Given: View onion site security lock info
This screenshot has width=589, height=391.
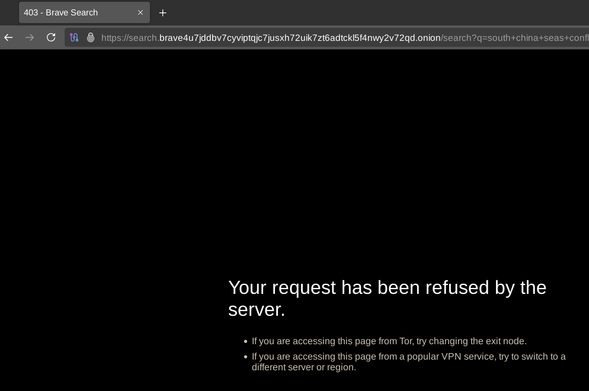Looking at the screenshot, I should click(x=91, y=37).
